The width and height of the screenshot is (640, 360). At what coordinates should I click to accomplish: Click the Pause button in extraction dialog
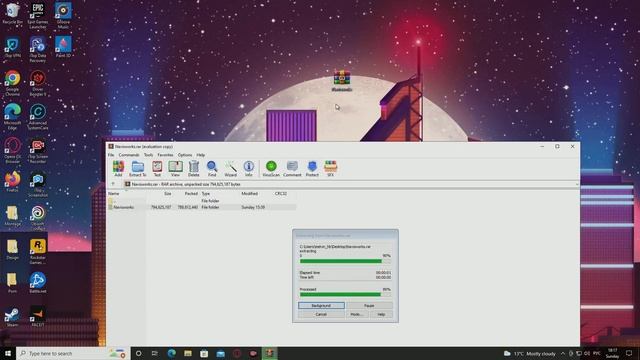369,305
